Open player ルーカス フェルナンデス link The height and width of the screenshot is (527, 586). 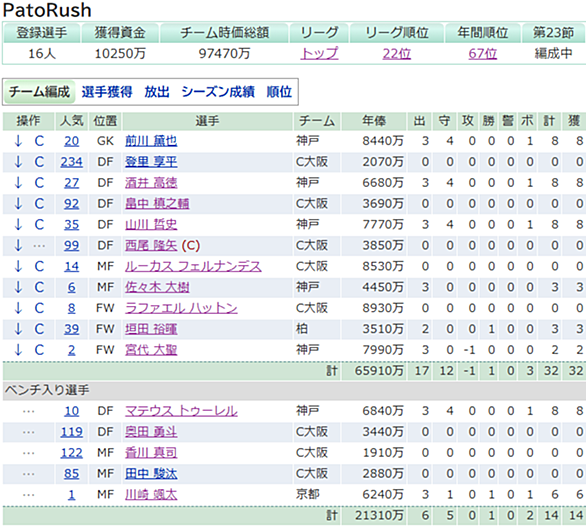pyautogui.click(x=193, y=266)
